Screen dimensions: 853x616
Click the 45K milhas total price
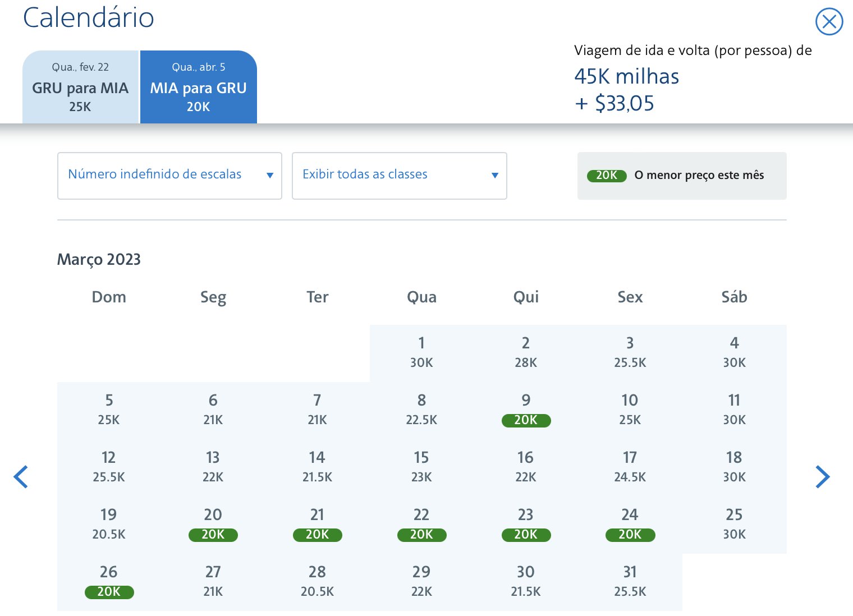click(627, 76)
